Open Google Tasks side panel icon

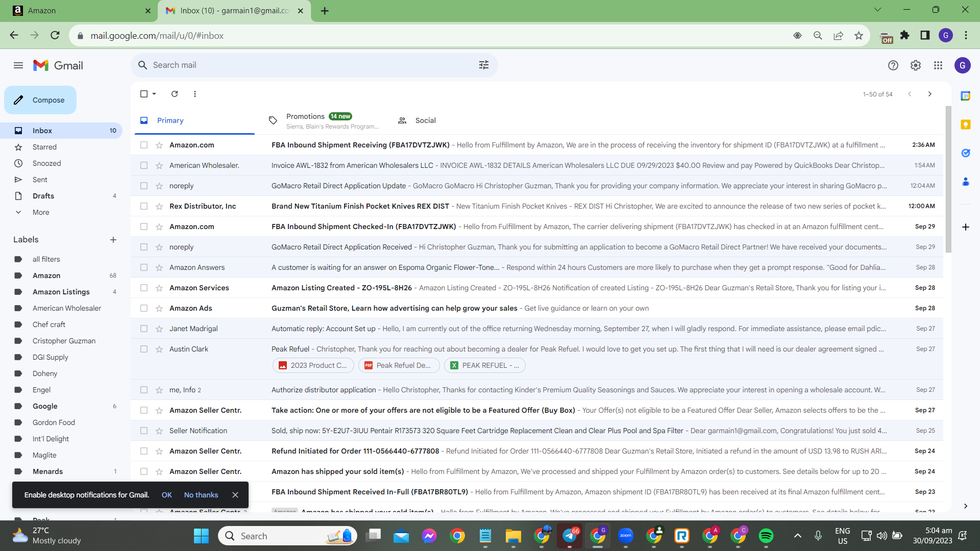(966, 153)
